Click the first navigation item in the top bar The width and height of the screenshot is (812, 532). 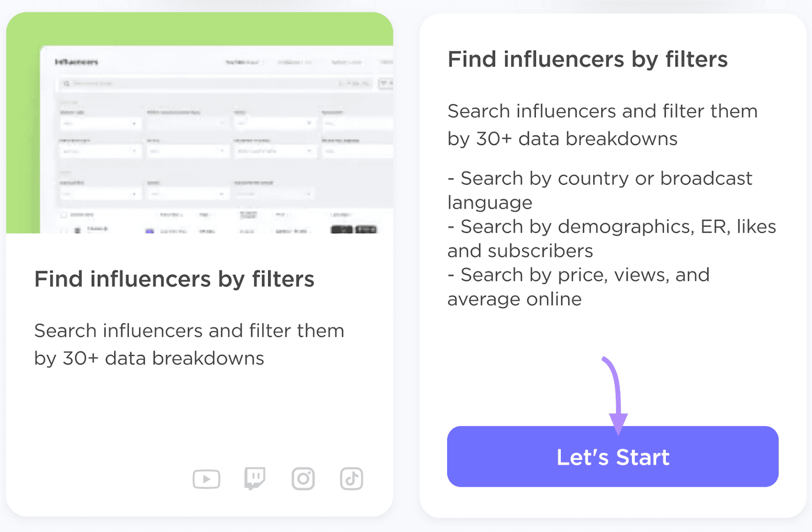(243, 62)
